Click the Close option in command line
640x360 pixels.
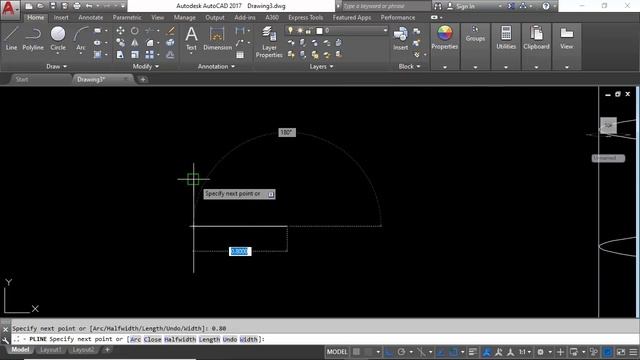152,339
